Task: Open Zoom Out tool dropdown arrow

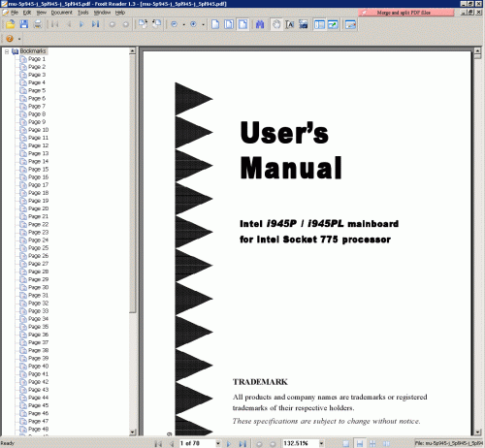Action: click(183, 24)
